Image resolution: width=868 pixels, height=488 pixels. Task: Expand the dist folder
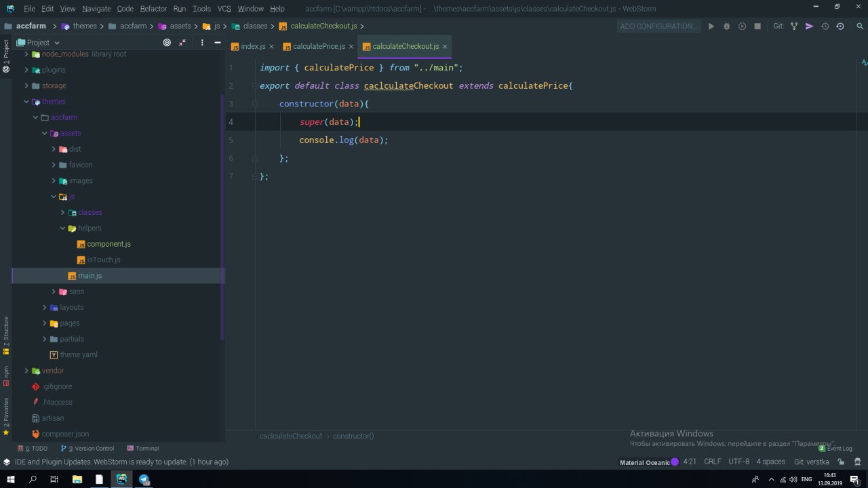click(x=54, y=149)
